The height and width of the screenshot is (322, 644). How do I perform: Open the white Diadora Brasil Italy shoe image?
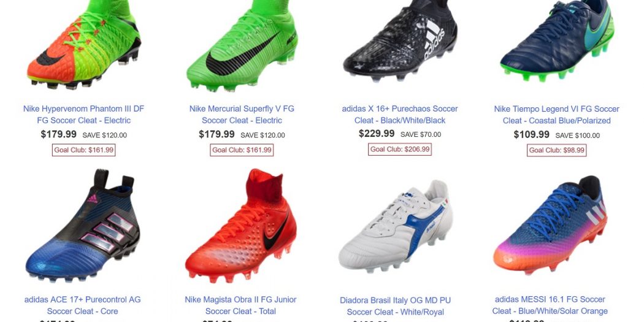tap(396, 226)
